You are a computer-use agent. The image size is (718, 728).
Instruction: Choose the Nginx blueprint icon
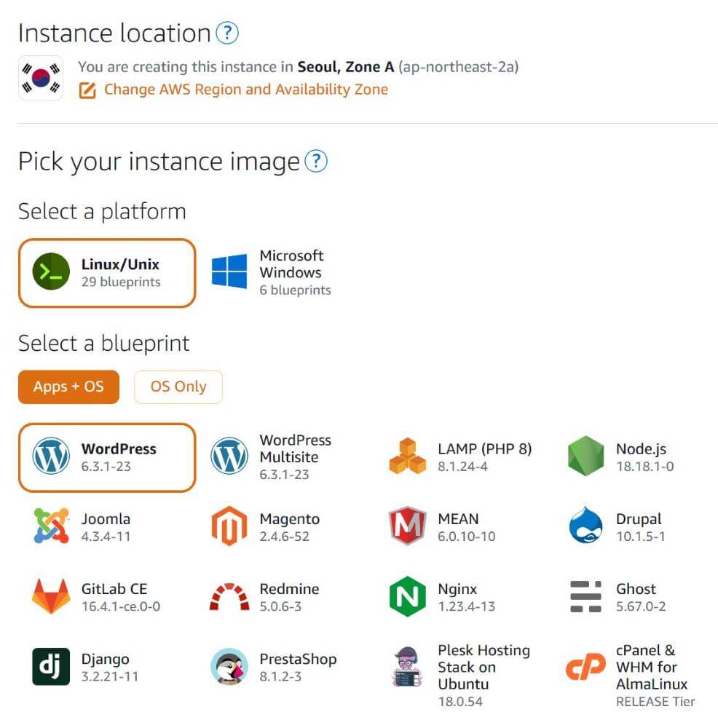(408, 597)
